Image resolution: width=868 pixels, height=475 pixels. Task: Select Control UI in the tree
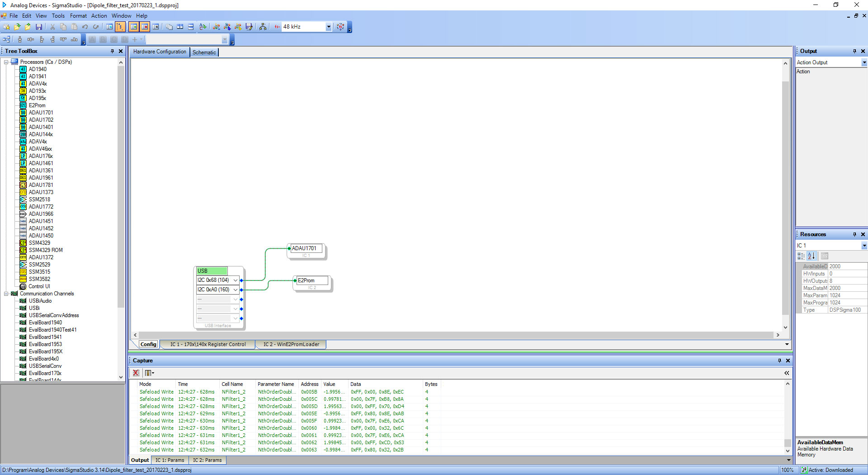click(39, 286)
